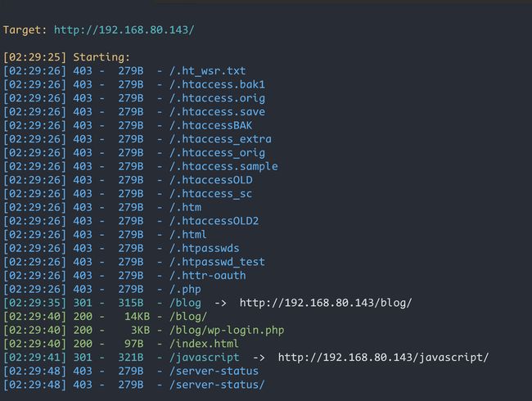Screen dimensions: 532x401
Task: Click the Starting: timestamp [02:29:25]
Action: [34, 57]
